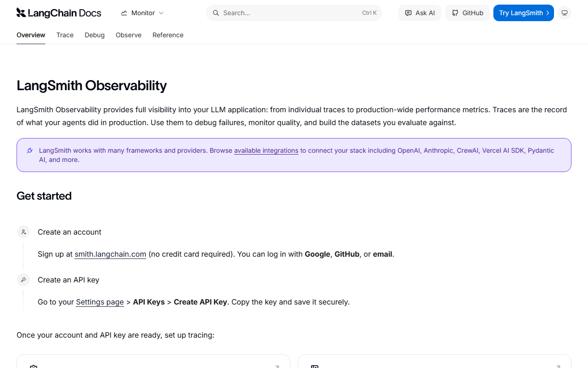This screenshot has height=368, width=588.
Task: Click the Create an API key icon
Action: 23,280
